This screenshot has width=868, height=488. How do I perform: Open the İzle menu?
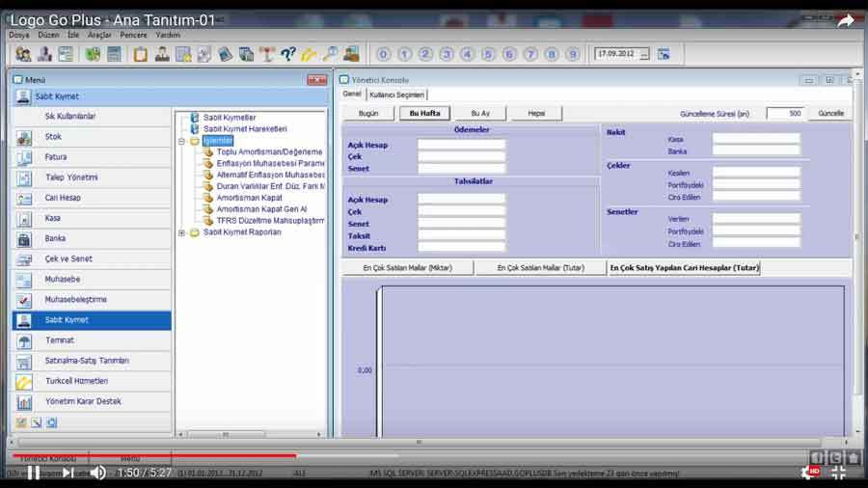click(x=73, y=35)
